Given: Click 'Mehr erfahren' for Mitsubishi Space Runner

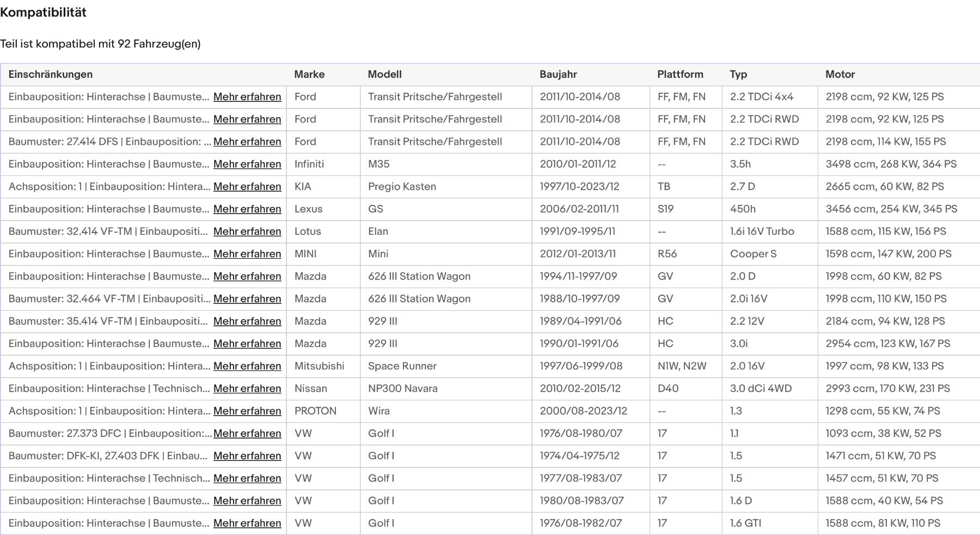Looking at the screenshot, I should coord(247,366).
